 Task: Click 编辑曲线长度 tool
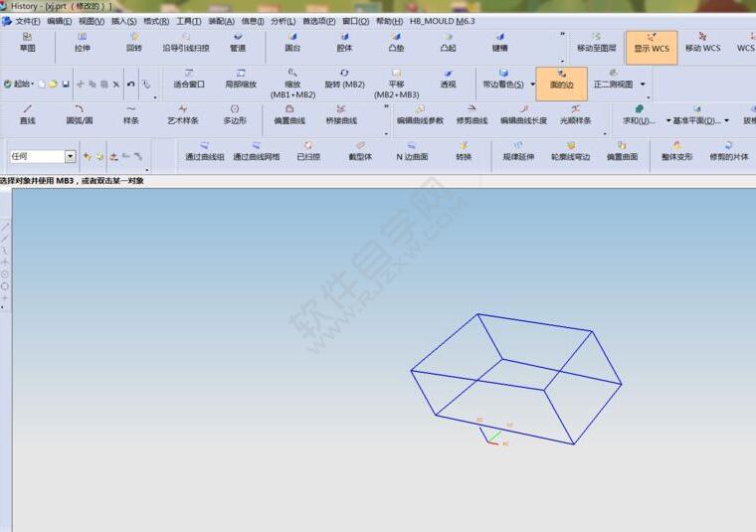[523, 115]
